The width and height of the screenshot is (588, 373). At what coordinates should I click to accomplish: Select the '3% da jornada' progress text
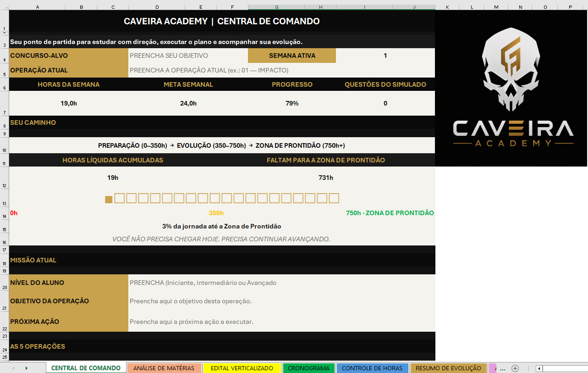pos(222,226)
